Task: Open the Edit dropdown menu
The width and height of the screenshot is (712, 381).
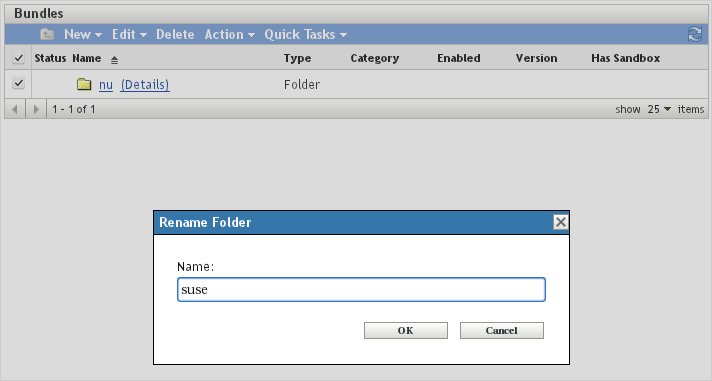Action: pyautogui.click(x=129, y=34)
